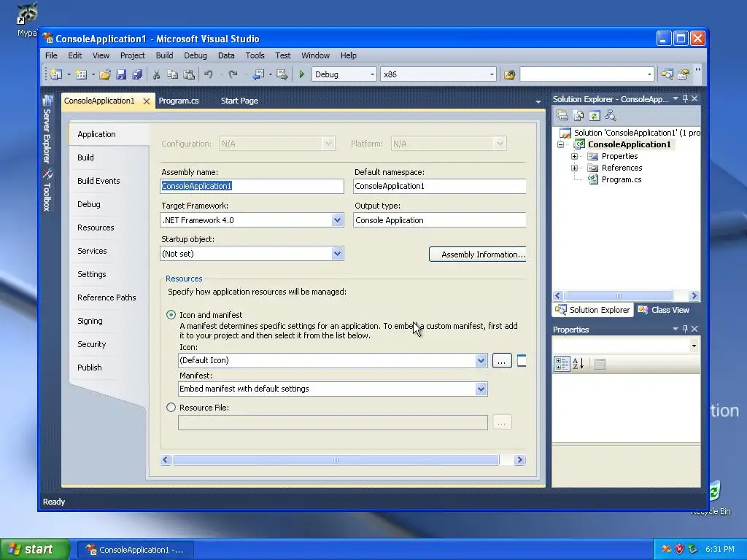Open Properties Window via toolbar icon
Screen dimensions: 747x560
point(683,74)
